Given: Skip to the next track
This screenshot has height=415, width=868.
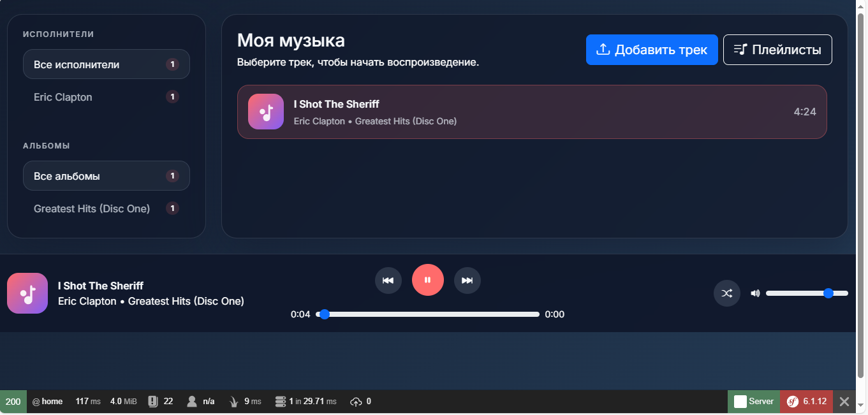Looking at the screenshot, I should point(467,280).
